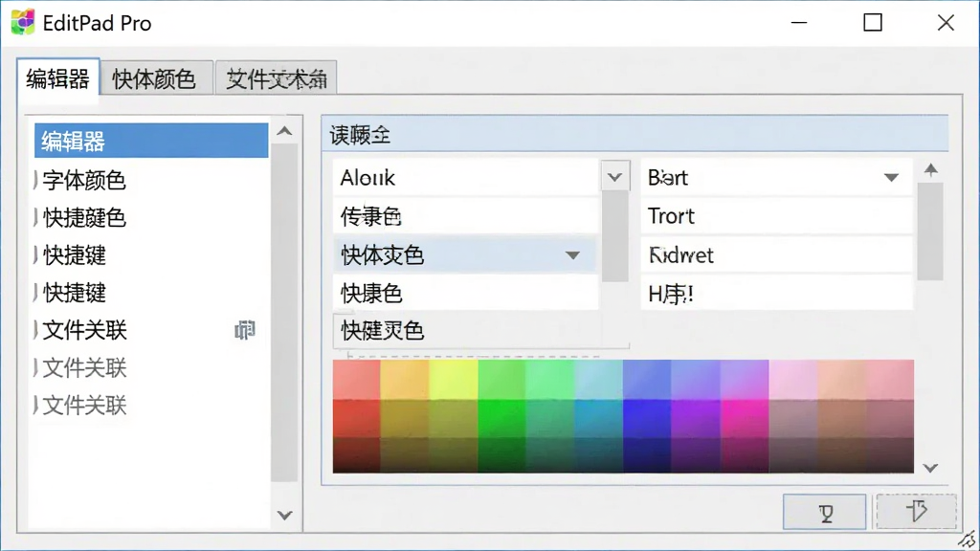
Task: Pick the bright green swatch in middle row
Action: pos(501,419)
